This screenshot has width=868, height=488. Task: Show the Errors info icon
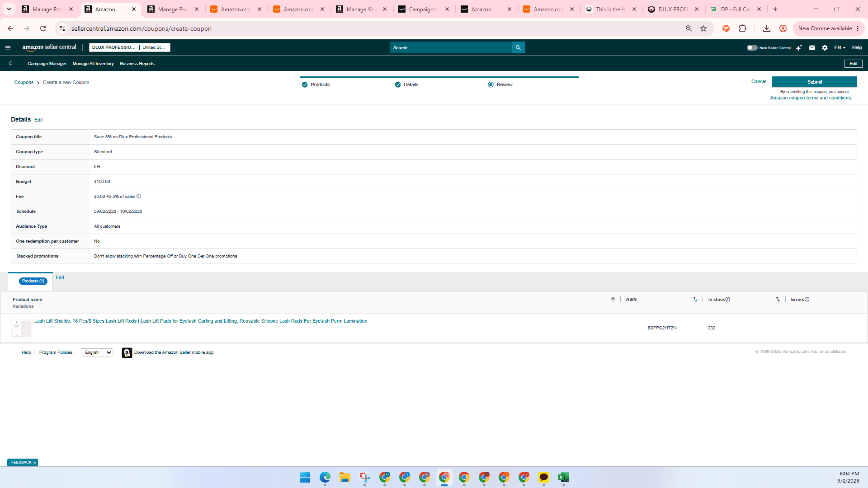click(807, 300)
